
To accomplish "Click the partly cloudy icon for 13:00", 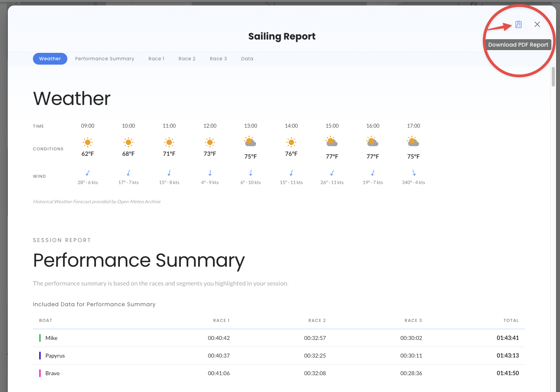I will point(250,141).
